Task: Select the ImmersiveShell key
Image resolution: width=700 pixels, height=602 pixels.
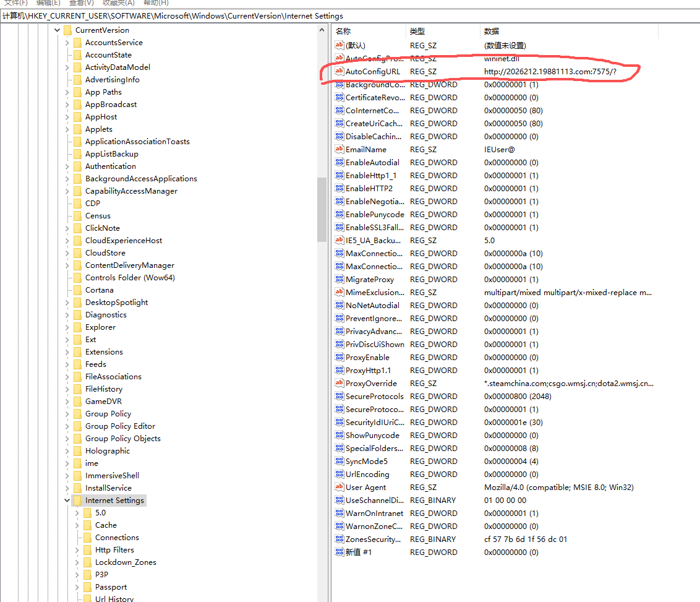Action: coord(112,476)
